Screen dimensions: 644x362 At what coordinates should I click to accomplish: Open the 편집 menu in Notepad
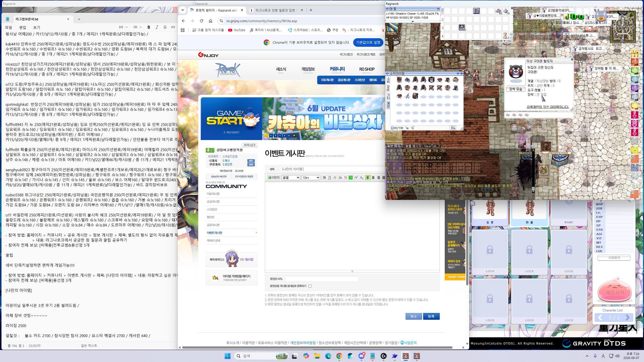coord(23,27)
